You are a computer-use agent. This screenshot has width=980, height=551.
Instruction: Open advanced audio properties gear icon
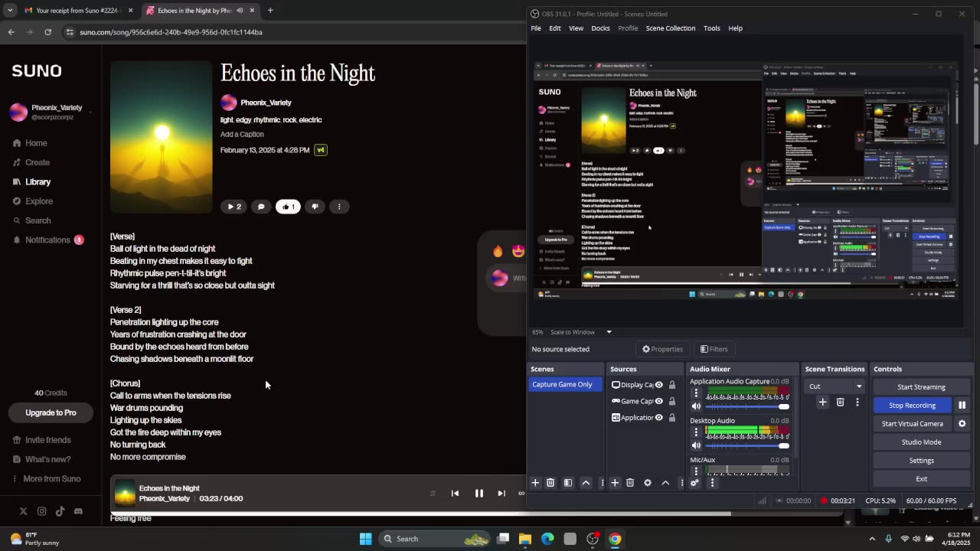(x=694, y=483)
